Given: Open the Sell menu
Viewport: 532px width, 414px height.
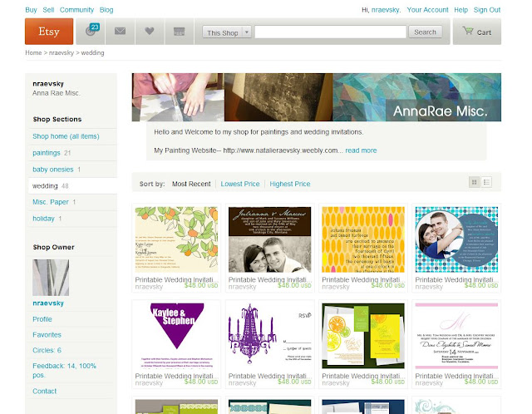Looking at the screenshot, I should (48, 10).
